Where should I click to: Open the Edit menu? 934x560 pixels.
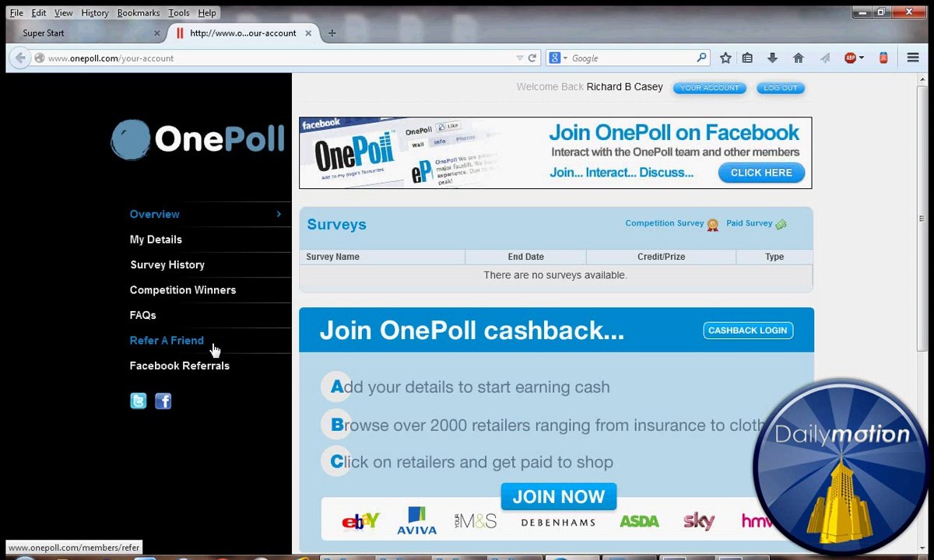click(39, 12)
